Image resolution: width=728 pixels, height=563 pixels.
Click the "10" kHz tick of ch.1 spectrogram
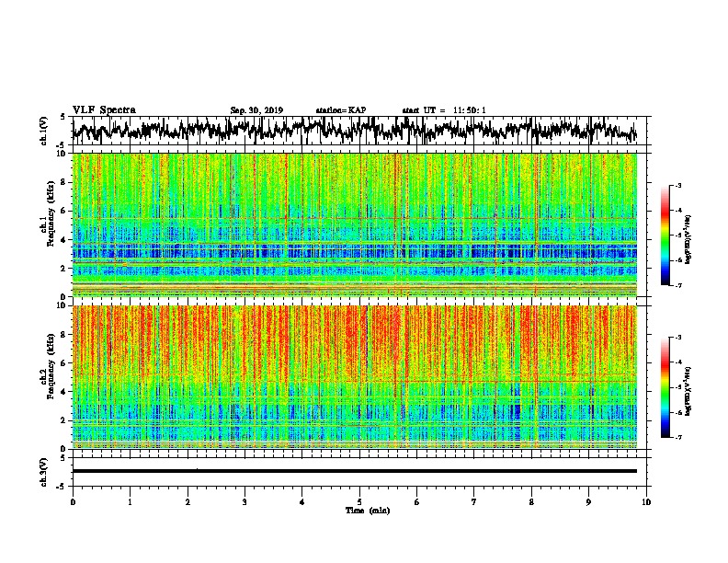click(62, 154)
